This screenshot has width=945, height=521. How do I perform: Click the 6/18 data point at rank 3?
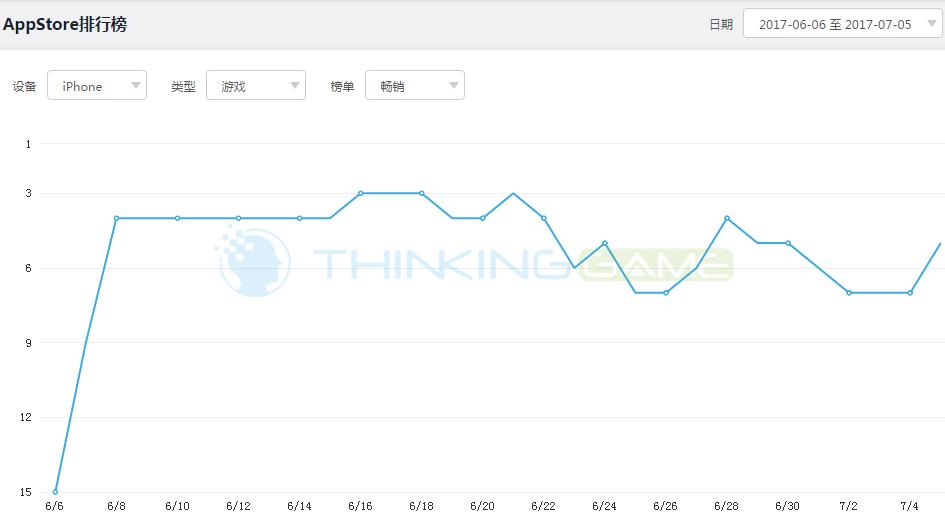pyautogui.click(x=421, y=193)
